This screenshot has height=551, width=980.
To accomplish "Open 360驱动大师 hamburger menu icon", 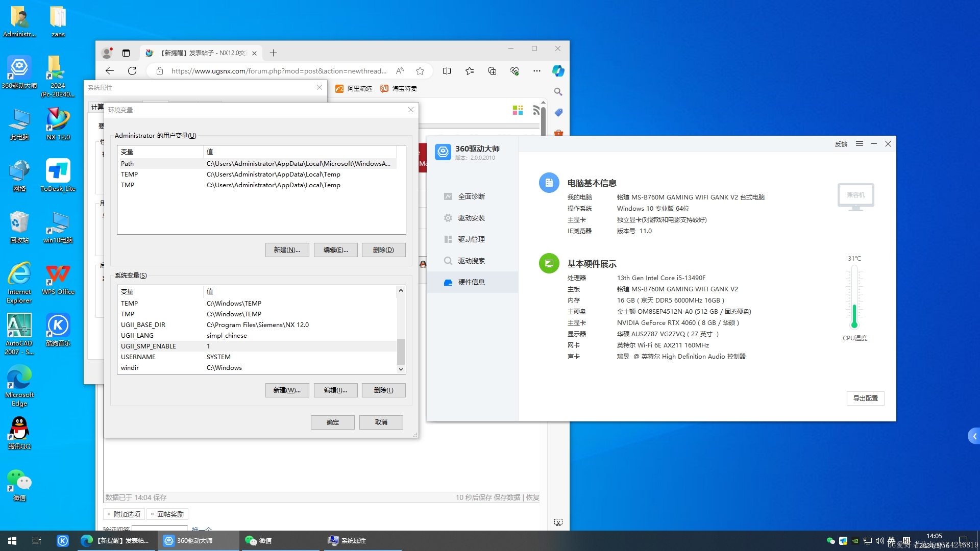I will (860, 144).
